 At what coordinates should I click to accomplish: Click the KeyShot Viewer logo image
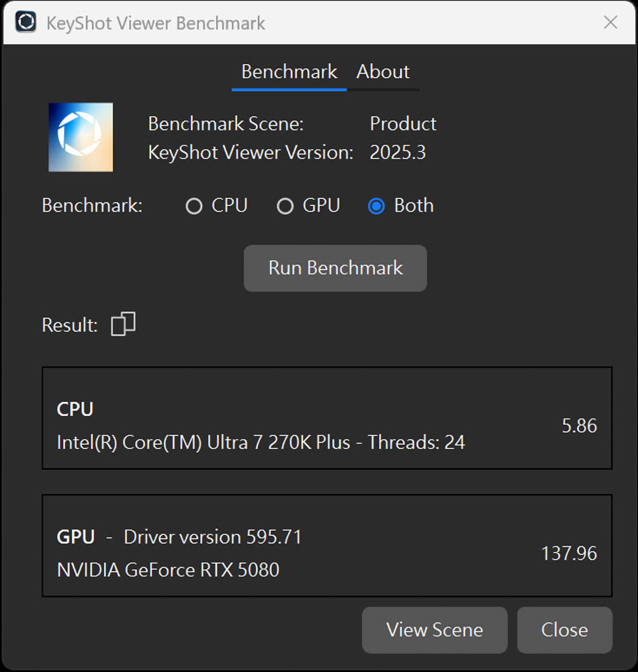click(x=81, y=137)
